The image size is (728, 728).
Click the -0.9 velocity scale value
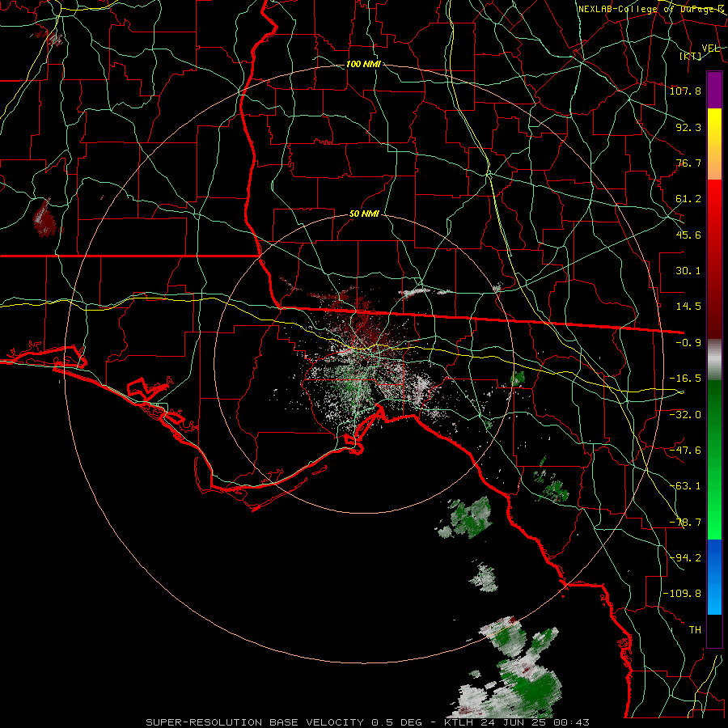pos(688,343)
